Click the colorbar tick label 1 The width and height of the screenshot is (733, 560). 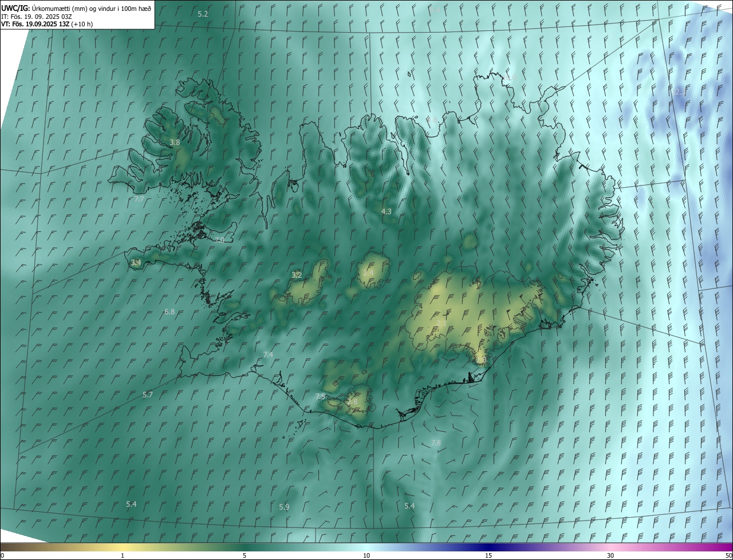click(x=123, y=555)
